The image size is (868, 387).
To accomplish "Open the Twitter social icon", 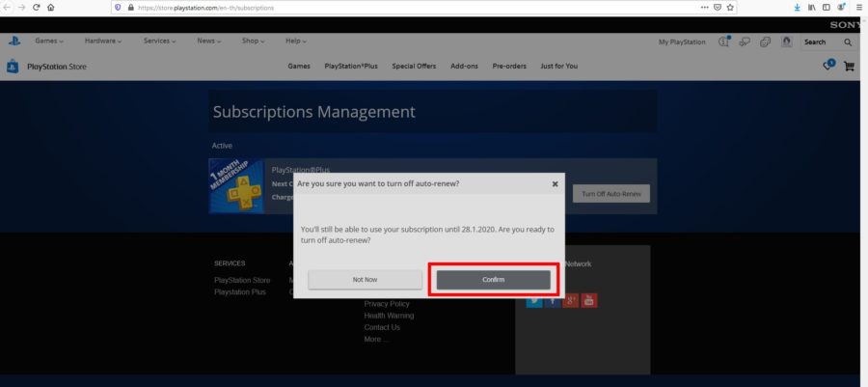I will click(x=534, y=301).
